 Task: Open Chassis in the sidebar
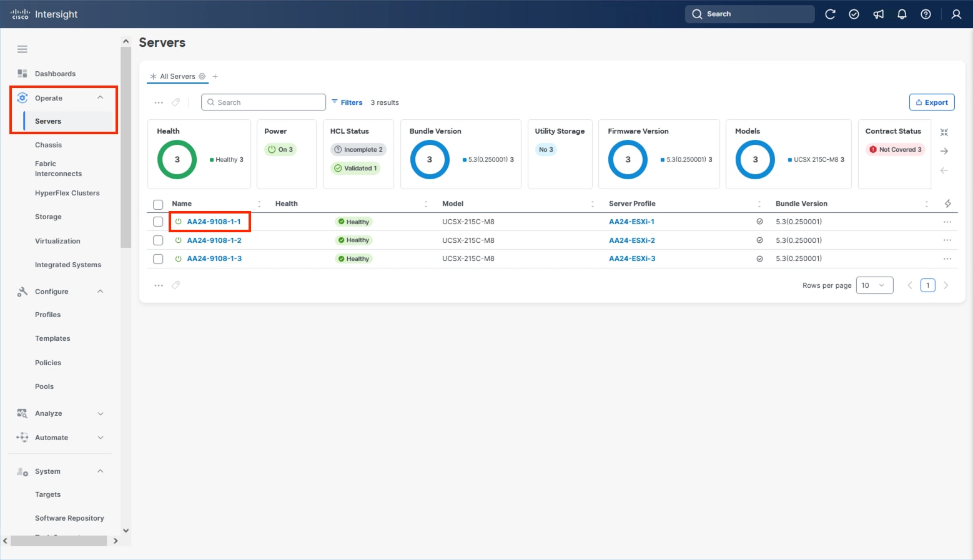pyautogui.click(x=48, y=145)
